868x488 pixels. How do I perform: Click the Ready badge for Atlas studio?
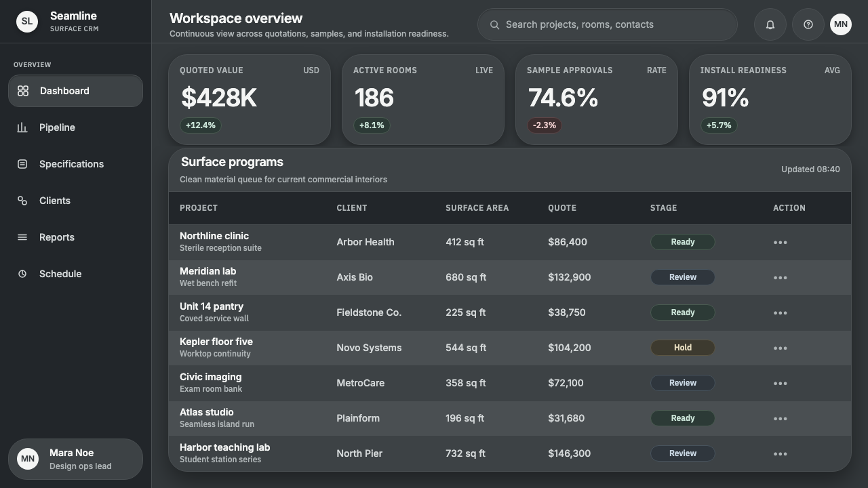683,418
